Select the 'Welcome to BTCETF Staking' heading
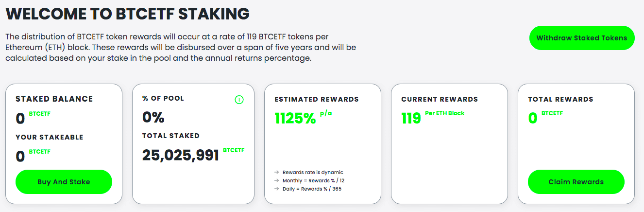 pos(128,14)
